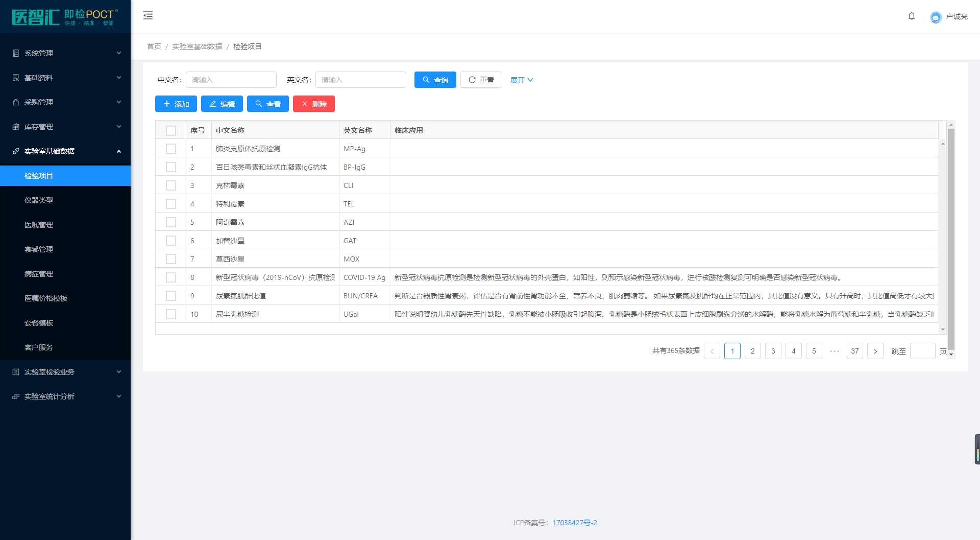
Task: Go to page 4
Action: tap(794, 351)
